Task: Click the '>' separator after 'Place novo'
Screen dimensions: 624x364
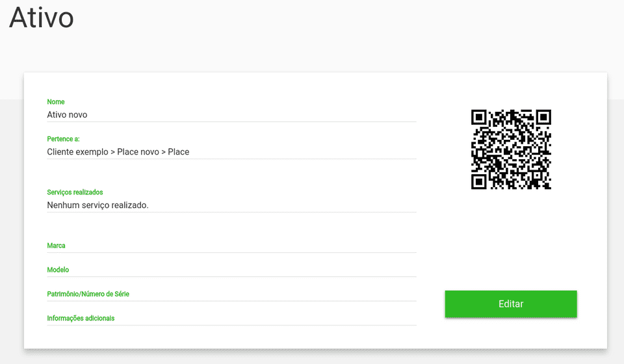Action: click(x=163, y=152)
